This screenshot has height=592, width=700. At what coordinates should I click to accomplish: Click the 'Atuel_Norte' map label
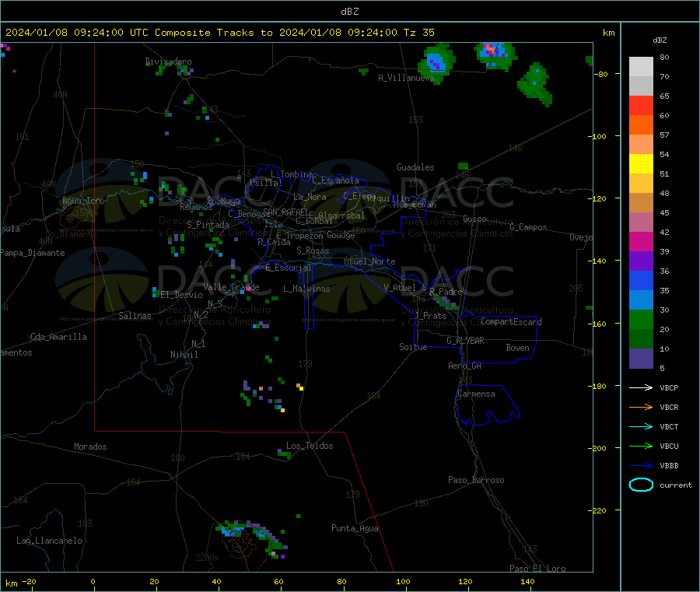(x=369, y=261)
